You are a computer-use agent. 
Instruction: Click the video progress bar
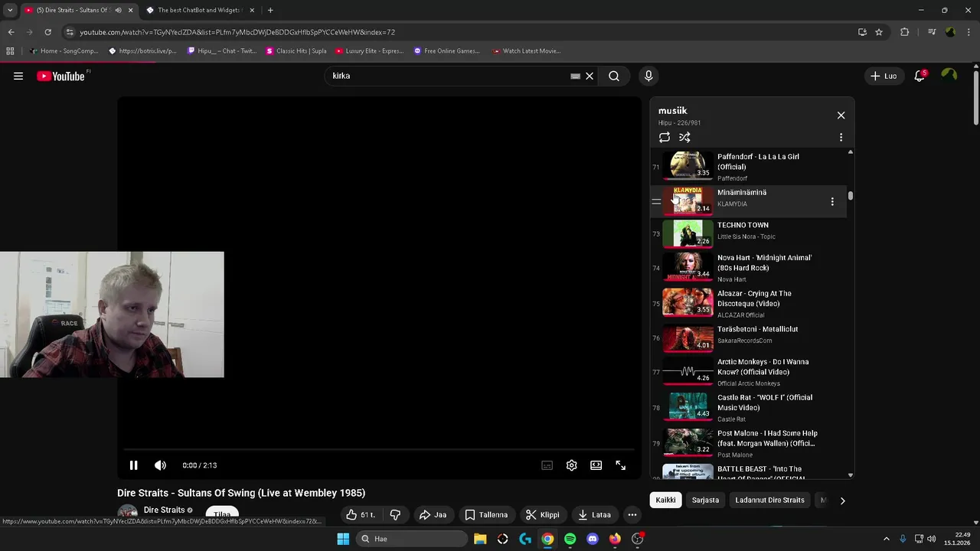pyautogui.click(x=379, y=450)
